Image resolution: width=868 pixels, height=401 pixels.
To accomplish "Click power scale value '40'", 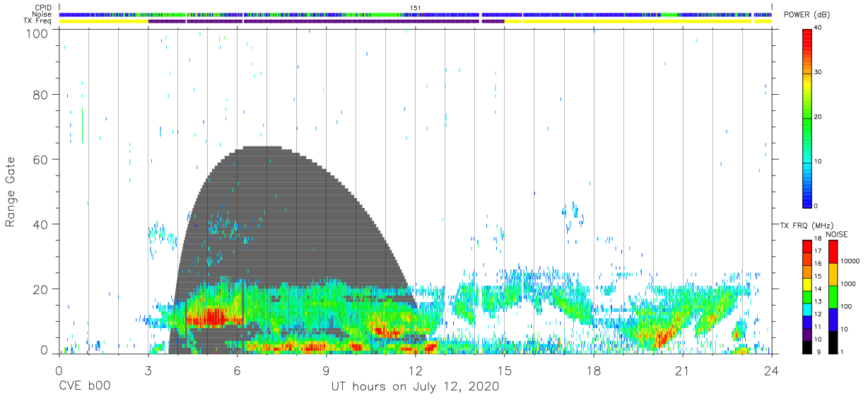I will [x=818, y=28].
